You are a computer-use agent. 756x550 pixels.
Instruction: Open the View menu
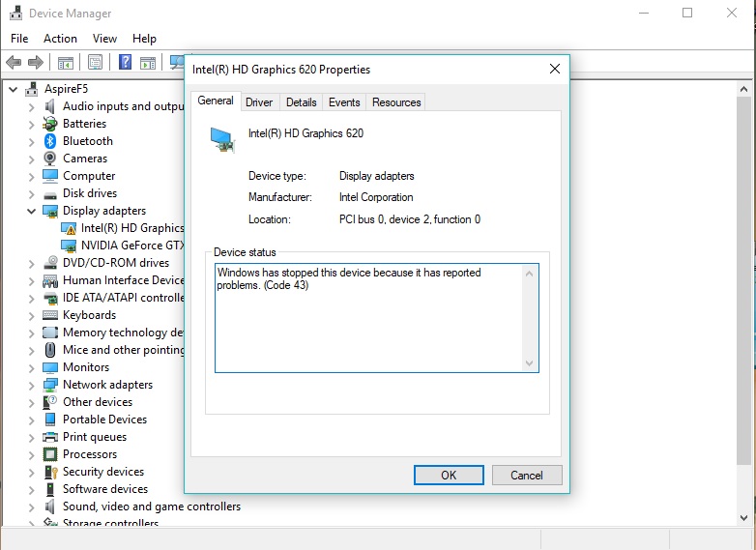(104, 39)
